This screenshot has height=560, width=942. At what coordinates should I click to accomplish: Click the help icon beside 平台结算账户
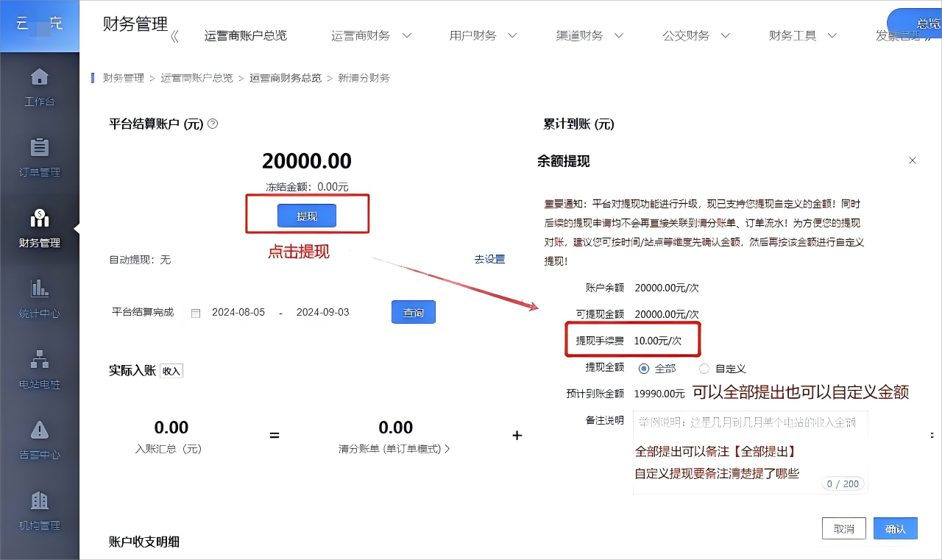click(x=213, y=124)
